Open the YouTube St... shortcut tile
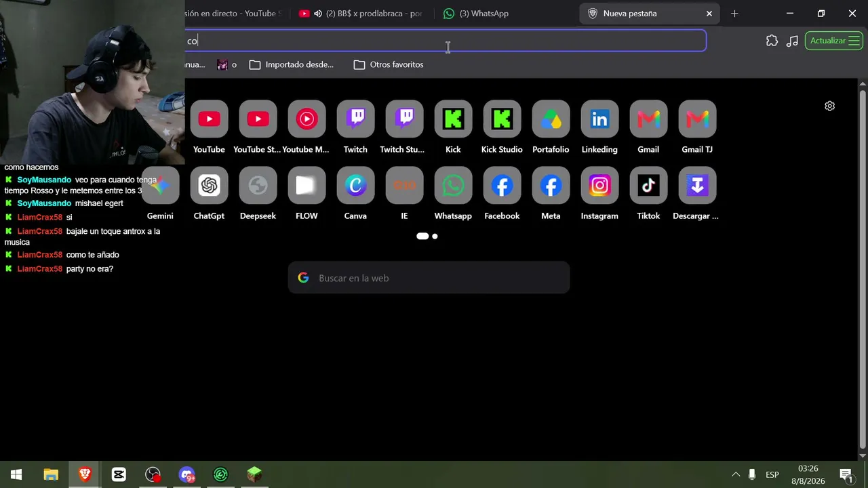Image resolution: width=868 pixels, height=488 pixels. [x=258, y=119]
